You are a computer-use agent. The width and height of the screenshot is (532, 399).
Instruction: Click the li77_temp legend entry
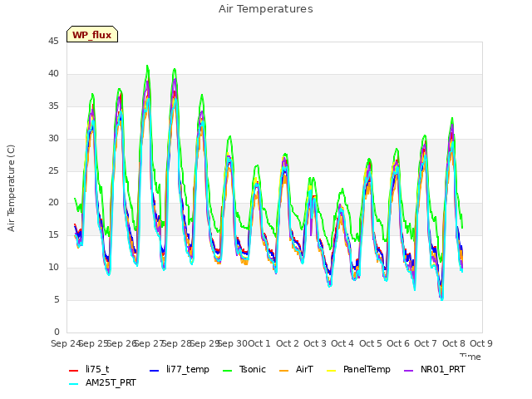[x=180, y=369]
